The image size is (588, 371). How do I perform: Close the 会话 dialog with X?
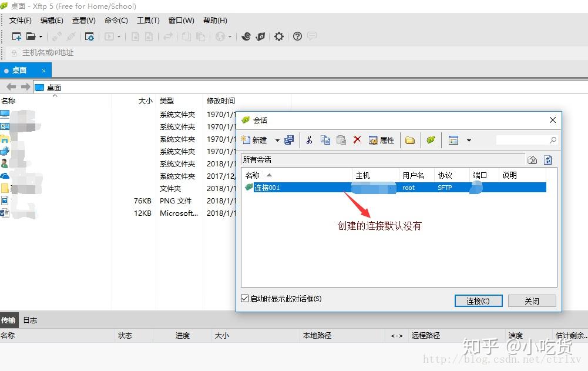click(552, 120)
